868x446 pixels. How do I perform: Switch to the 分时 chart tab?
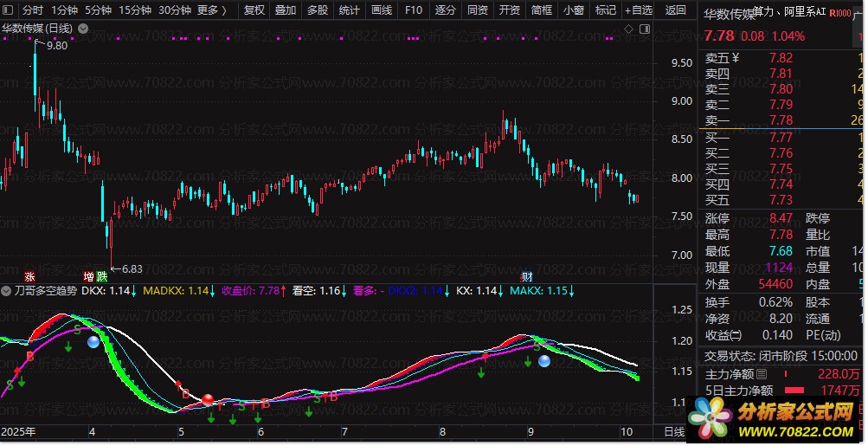pyautogui.click(x=32, y=10)
